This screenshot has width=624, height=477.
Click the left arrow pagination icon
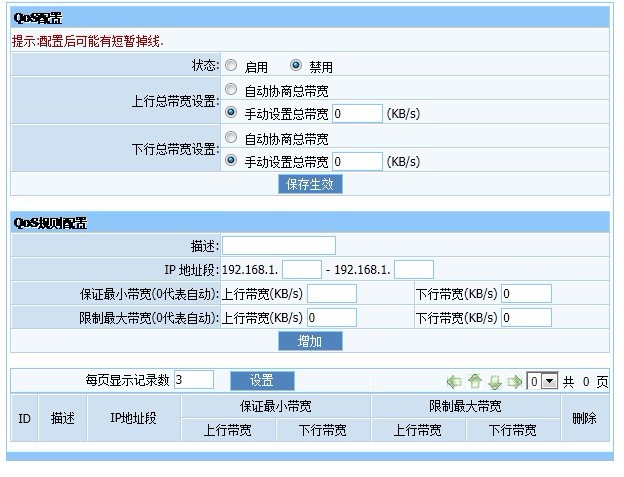click(x=454, y=381)
